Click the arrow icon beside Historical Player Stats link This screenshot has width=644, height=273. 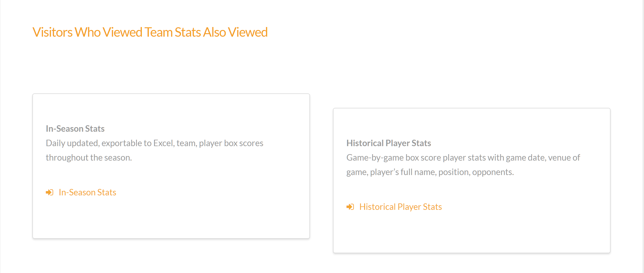(x=350, y=207)
